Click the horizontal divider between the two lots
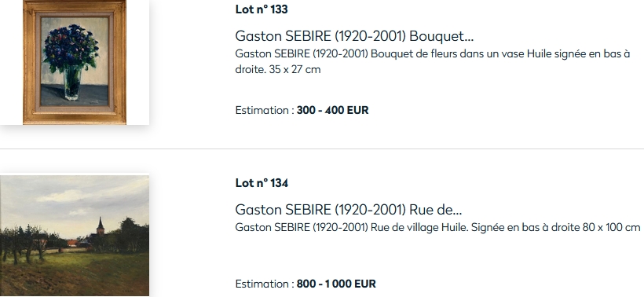644x297 pixels. click(x=322, y=148)
